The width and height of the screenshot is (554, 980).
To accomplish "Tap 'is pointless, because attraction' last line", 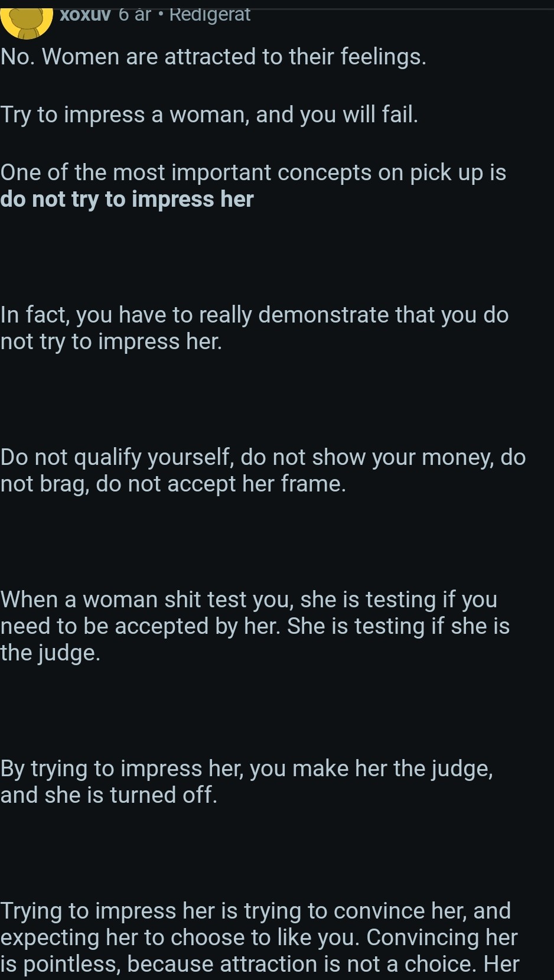I will click(x=260, y=964).
